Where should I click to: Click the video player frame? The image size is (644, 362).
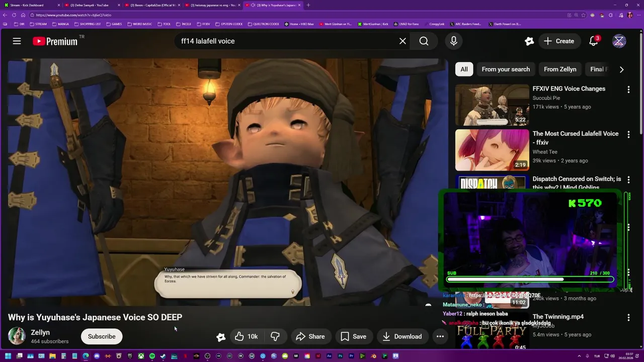(x=227, y=182)
